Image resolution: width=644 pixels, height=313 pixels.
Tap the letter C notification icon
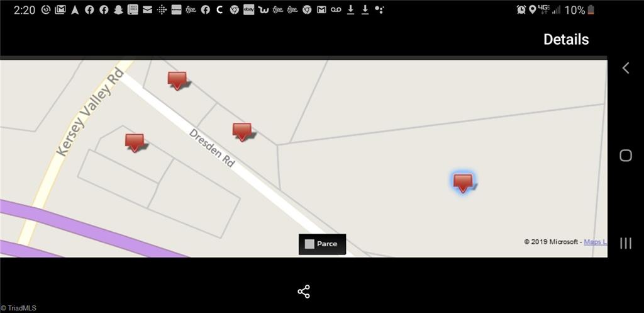pyautogui.click(x=219, y=10)
